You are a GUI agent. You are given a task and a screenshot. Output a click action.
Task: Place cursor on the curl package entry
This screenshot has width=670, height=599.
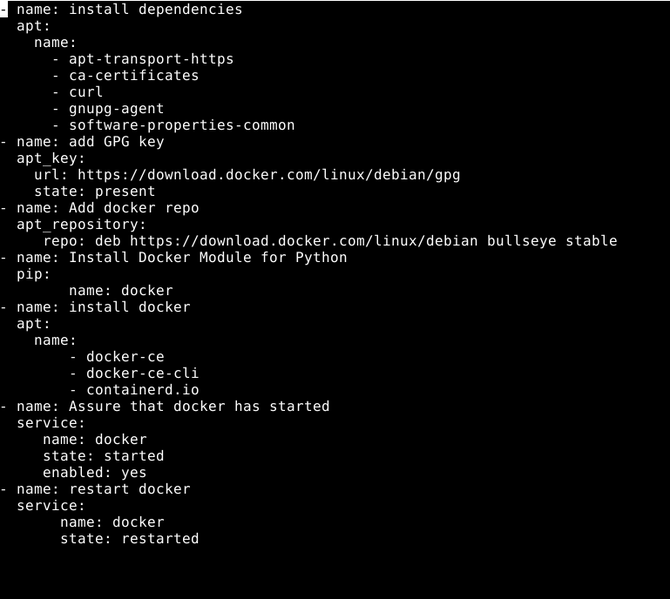point(86,92)
